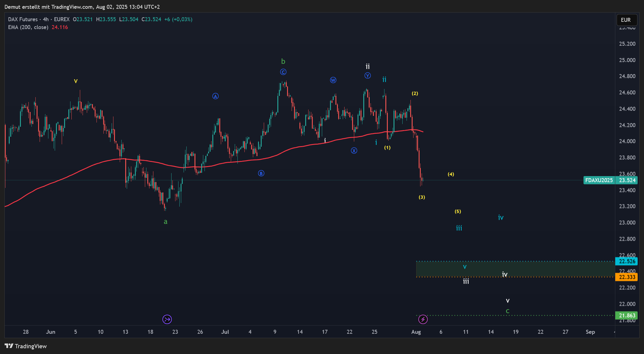This screenshot has width=644, height=354.
Task: Open the EUR currency selector
Action: click(626, 20)
